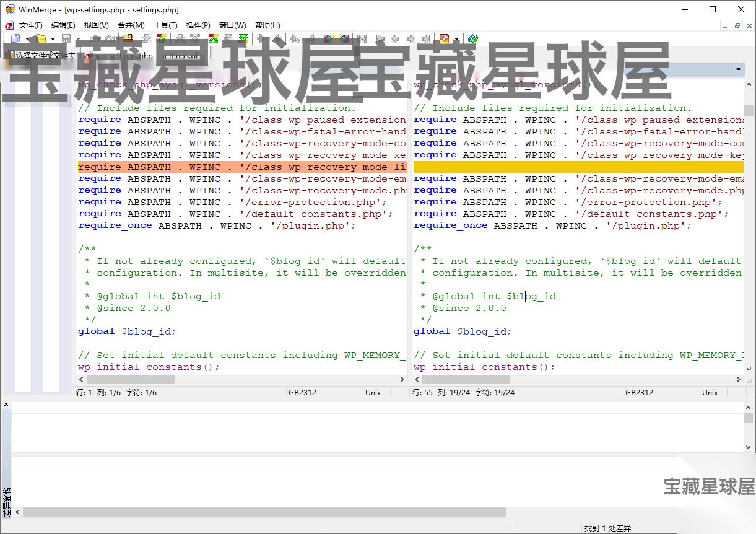
Task: Click the Options wrench toolbar icon
Action: (x=443, y=38)
